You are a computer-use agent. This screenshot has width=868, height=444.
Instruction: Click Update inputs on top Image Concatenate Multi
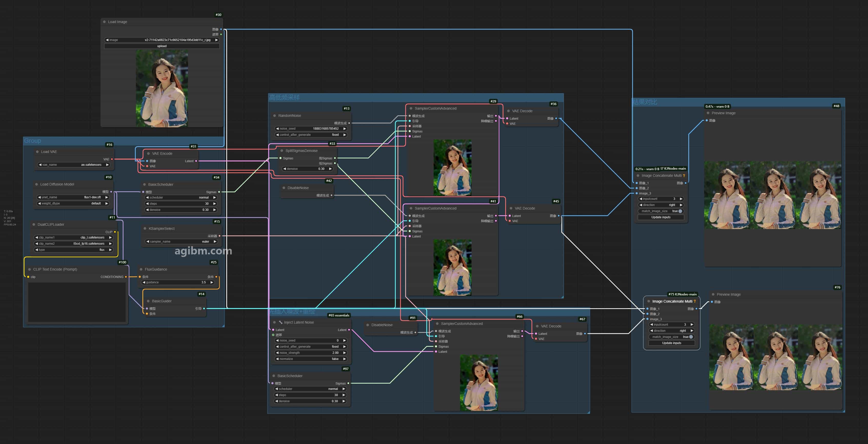tap(661, 218)
